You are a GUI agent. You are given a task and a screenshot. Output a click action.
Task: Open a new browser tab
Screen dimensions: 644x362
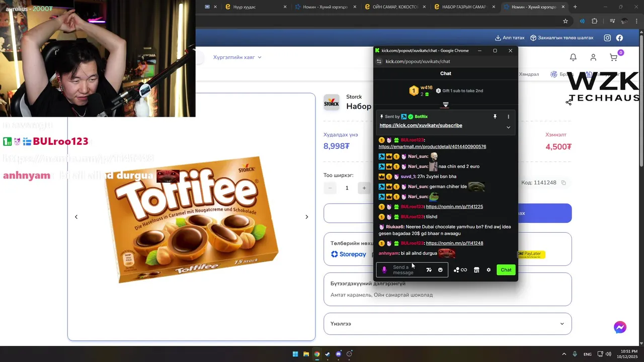point(575,7)
